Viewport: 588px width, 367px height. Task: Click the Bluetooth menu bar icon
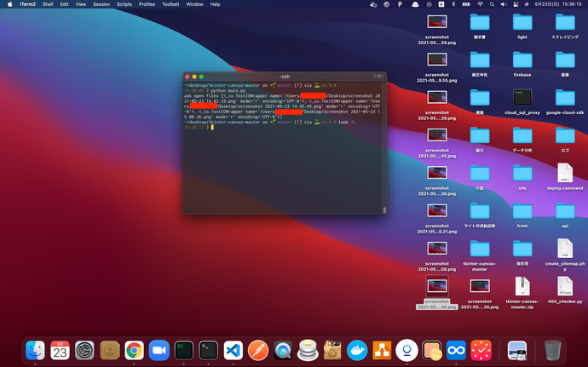453,4
